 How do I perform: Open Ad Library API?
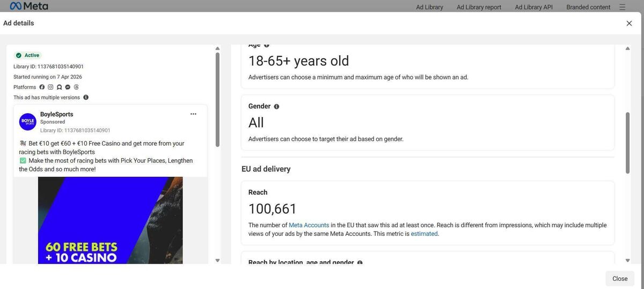(x=533, y=7)
